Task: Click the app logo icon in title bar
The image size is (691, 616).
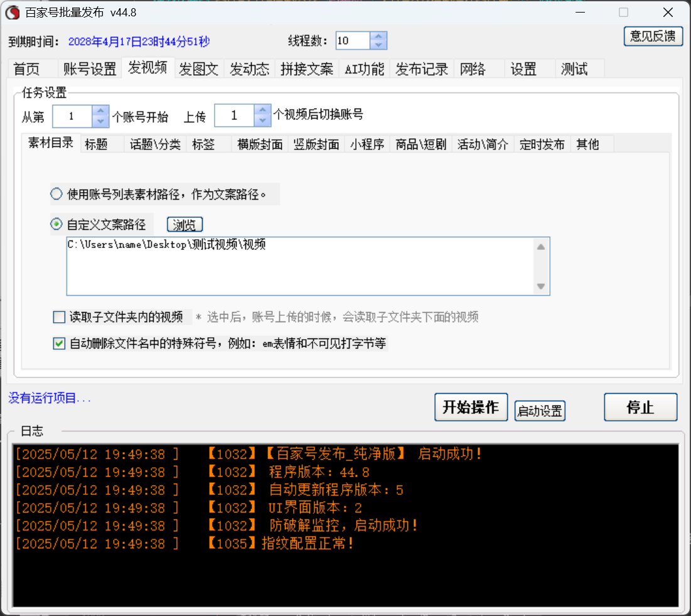Action: 13,13
